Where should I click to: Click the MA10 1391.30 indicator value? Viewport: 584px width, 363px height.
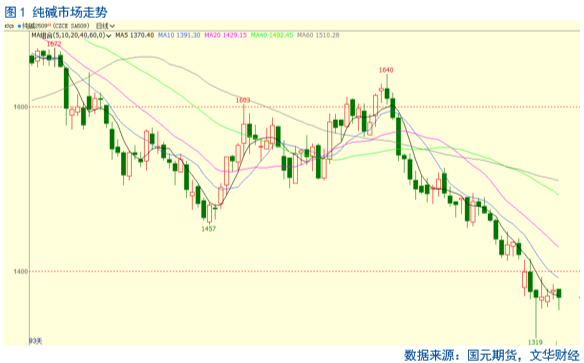[x=179, y=35]
